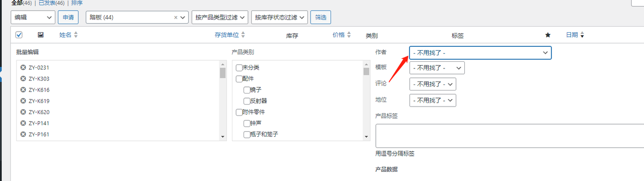Click the 库存 column header

point(292,36)
